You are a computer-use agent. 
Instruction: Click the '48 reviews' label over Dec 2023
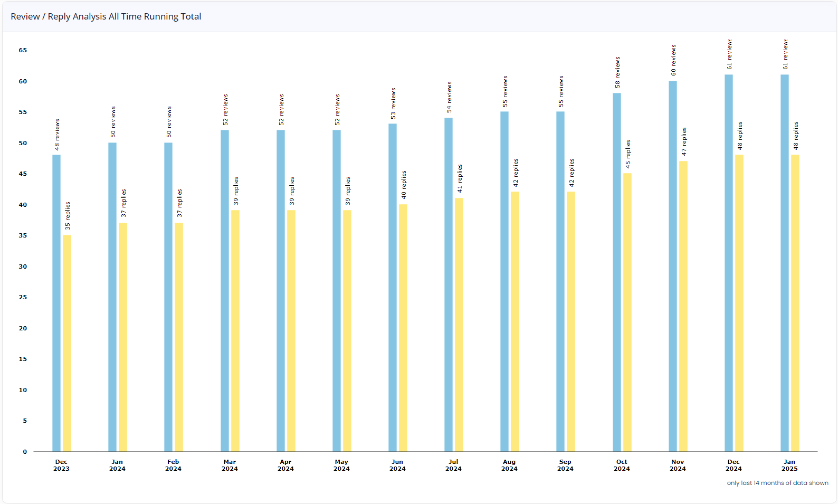pos(57,135)
